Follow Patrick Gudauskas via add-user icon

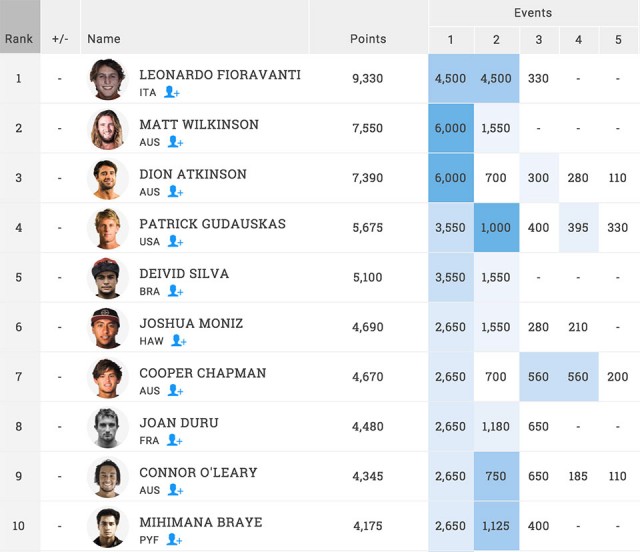[175, 241]
